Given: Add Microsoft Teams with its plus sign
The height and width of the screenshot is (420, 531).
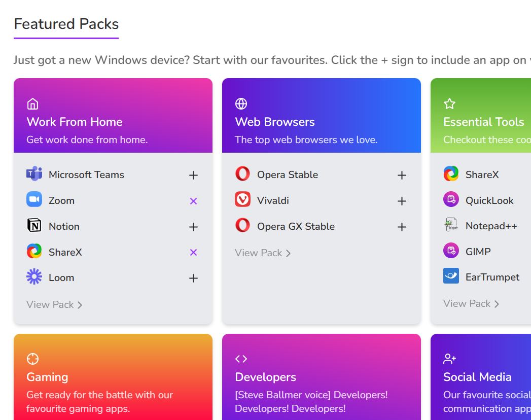Looking at the screenshot, I should 193,175.
